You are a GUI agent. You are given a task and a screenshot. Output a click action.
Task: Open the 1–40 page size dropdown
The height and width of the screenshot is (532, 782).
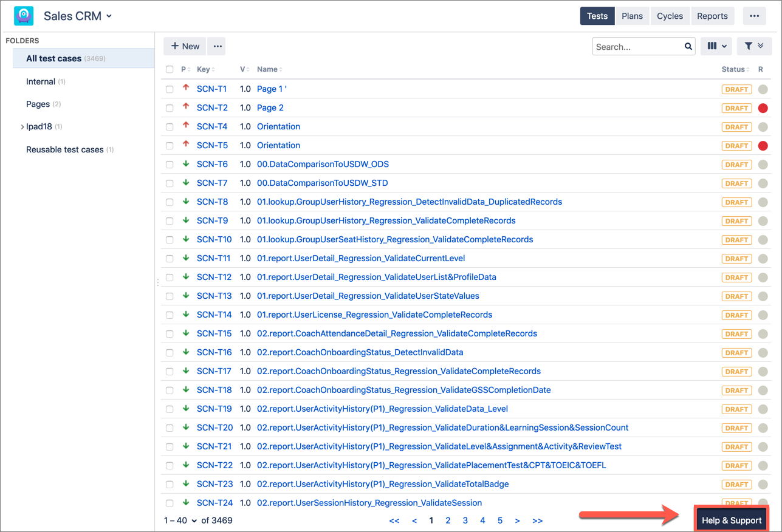(180, 520)
